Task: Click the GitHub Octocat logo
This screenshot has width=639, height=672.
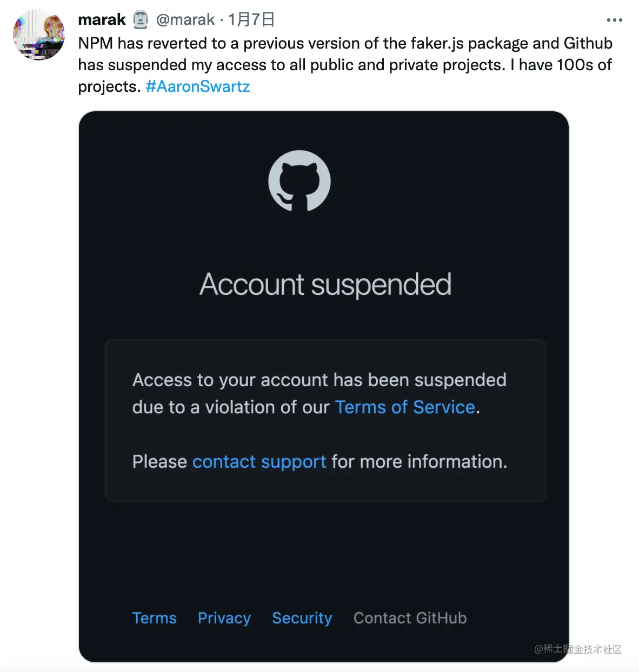Action: (299, 180)
